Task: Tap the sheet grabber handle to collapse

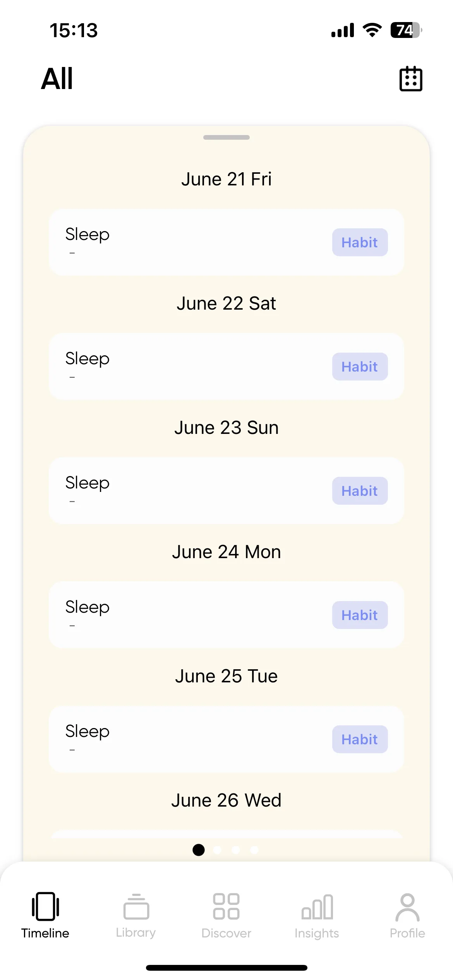Action: click(x=226, y=137)
